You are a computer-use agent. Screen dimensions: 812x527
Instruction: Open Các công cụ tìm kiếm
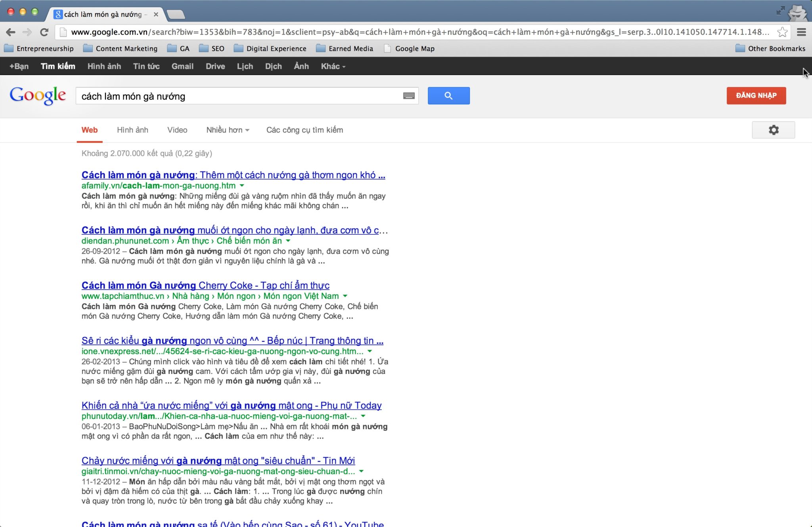(x=304, y=130)
